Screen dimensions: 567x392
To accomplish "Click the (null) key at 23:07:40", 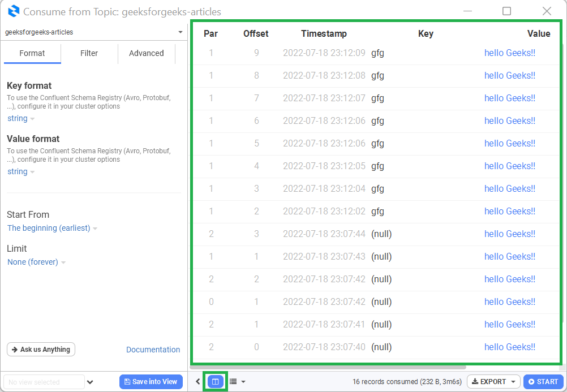I will point(381,347).
